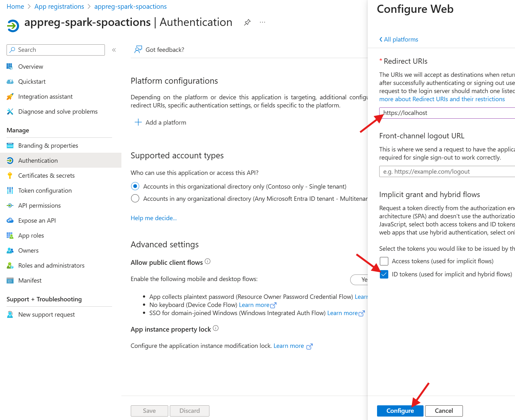Toggle public client flows to Yes
515x420 pixels.
(362, 279)
